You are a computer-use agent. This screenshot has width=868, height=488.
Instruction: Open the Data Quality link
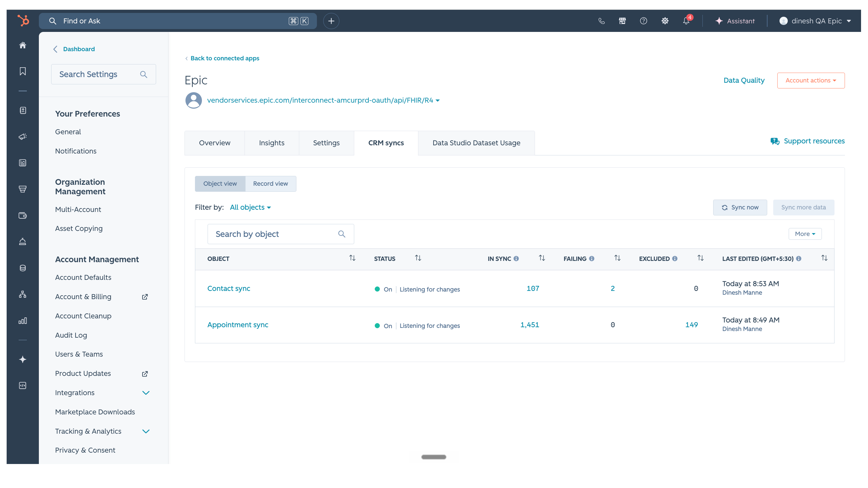744,81
